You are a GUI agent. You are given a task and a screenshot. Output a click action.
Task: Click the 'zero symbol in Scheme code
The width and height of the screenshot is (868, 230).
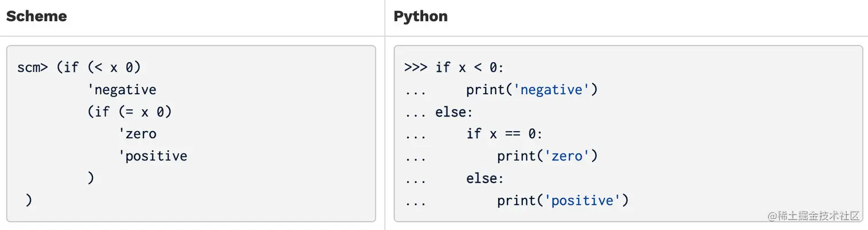(x=137, y=134)
